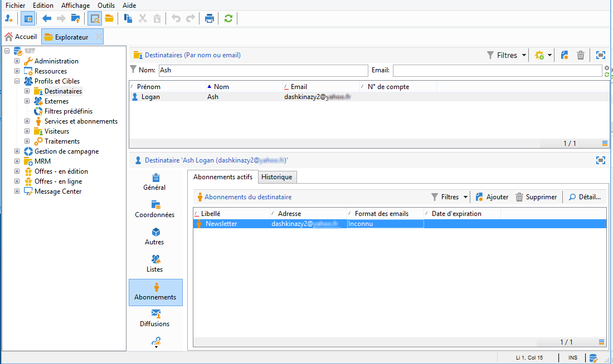The height and width of the screenshot is (364, 613).
Task: Expand the Gestion de campagne node
Action: [x=17, y=151]
